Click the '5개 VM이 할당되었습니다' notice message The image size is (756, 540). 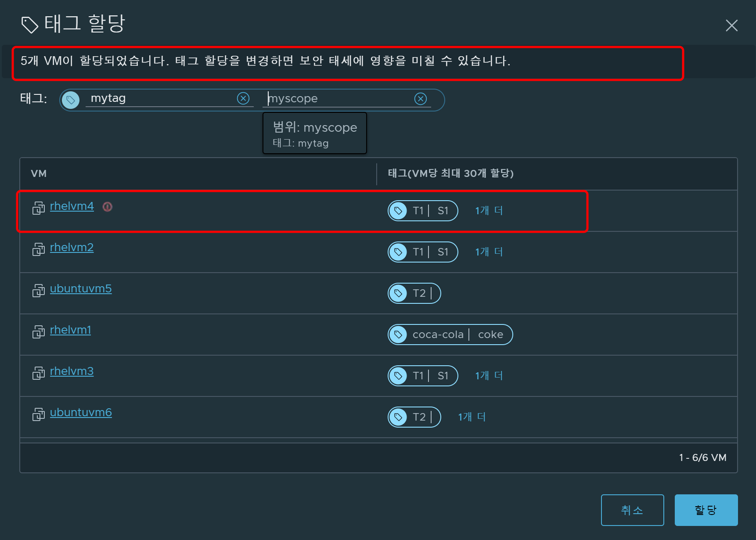coord(266,61)
